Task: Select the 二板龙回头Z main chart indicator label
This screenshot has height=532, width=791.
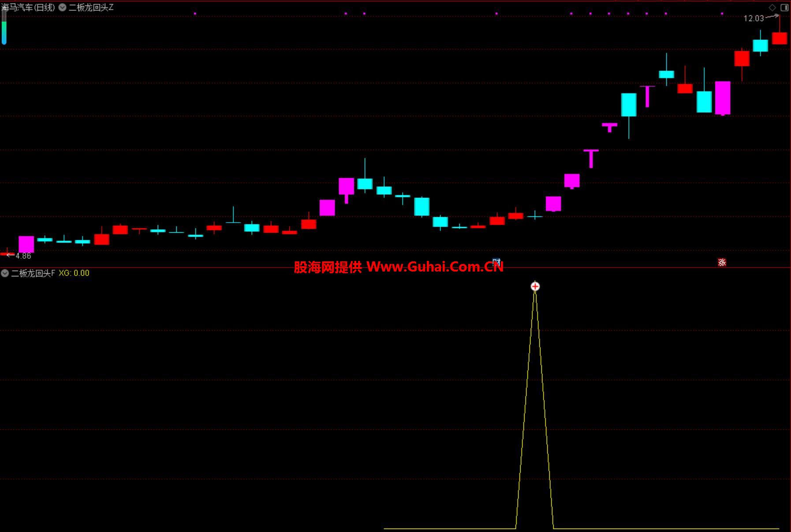Action: pos(91,7)
